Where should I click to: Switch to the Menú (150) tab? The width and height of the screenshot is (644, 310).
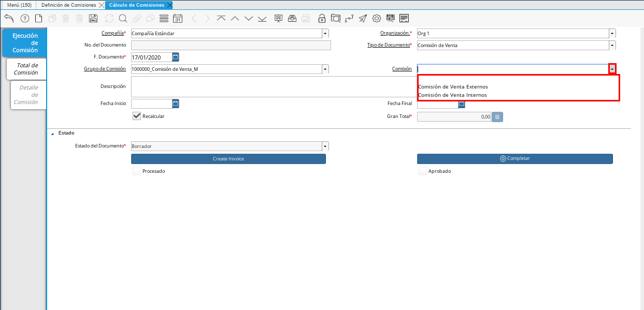(x=19, y=5)
